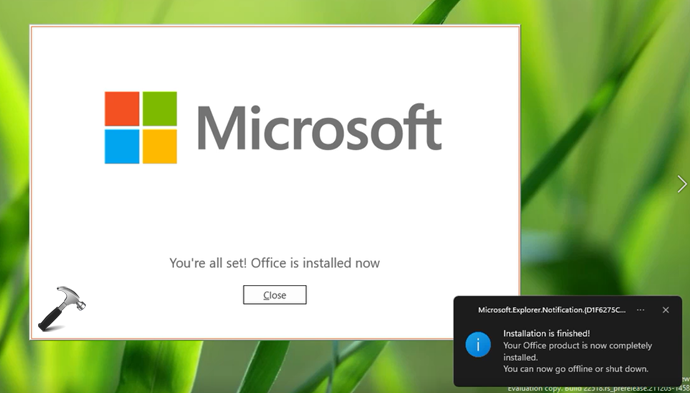The height and width of the screenshot is (393, 690).
Task: Click the Microsoft wordmark text
Action: (319, 128)
